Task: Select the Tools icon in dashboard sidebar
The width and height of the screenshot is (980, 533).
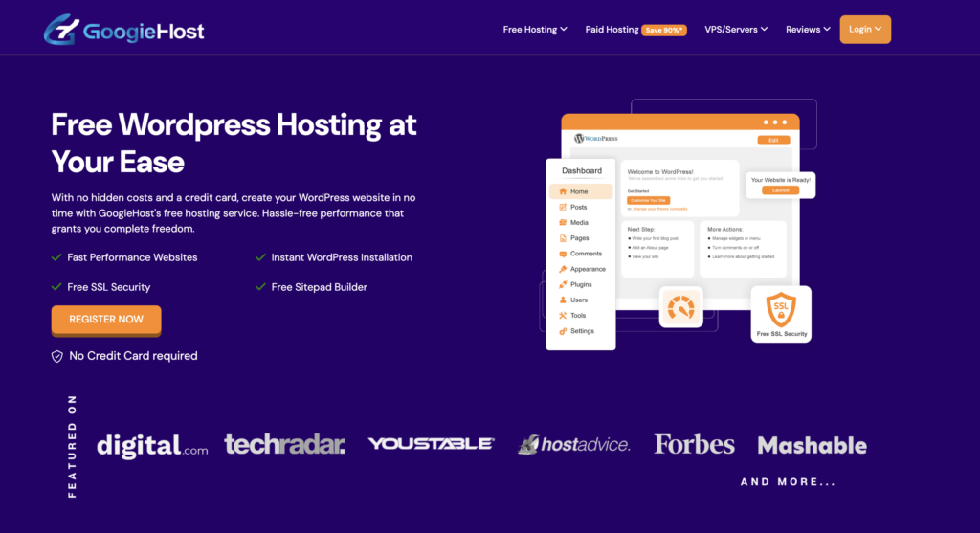Action: click(563, 316)
